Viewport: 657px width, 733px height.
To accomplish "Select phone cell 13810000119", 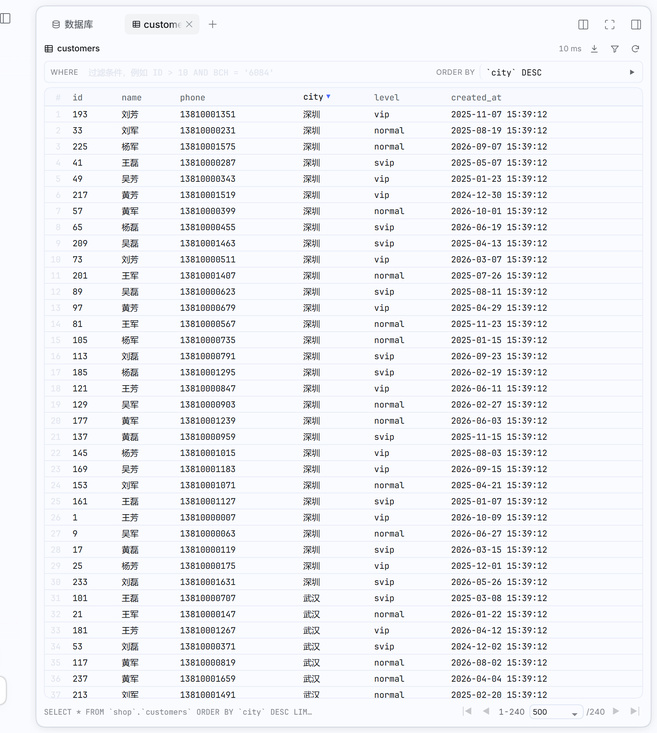I will [208, 550].
